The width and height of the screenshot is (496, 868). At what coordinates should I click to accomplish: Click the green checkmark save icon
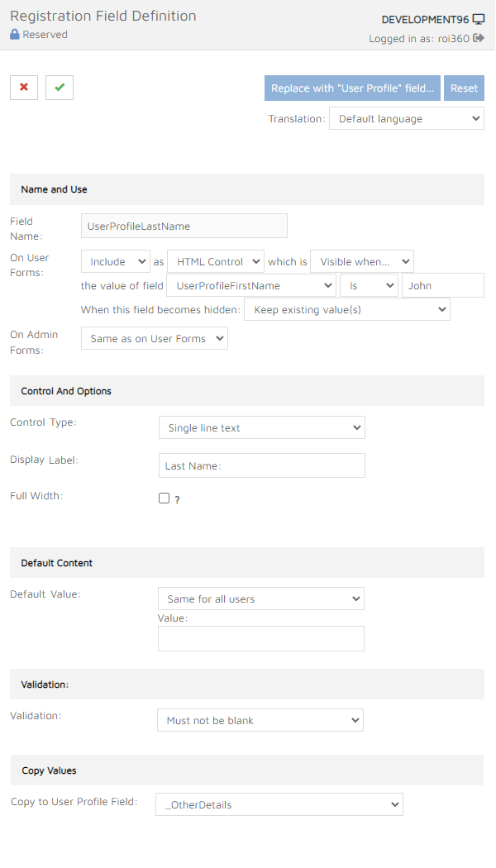(60, 87)
